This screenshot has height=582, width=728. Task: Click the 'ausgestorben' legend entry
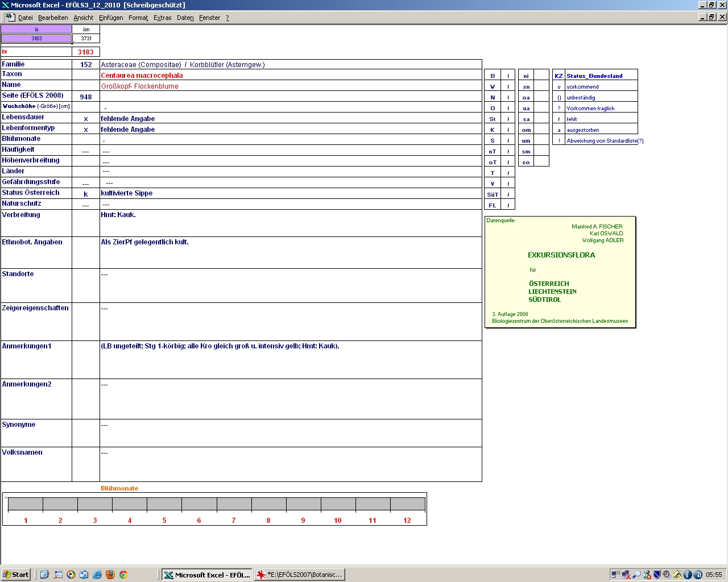[x=583, y=130]
